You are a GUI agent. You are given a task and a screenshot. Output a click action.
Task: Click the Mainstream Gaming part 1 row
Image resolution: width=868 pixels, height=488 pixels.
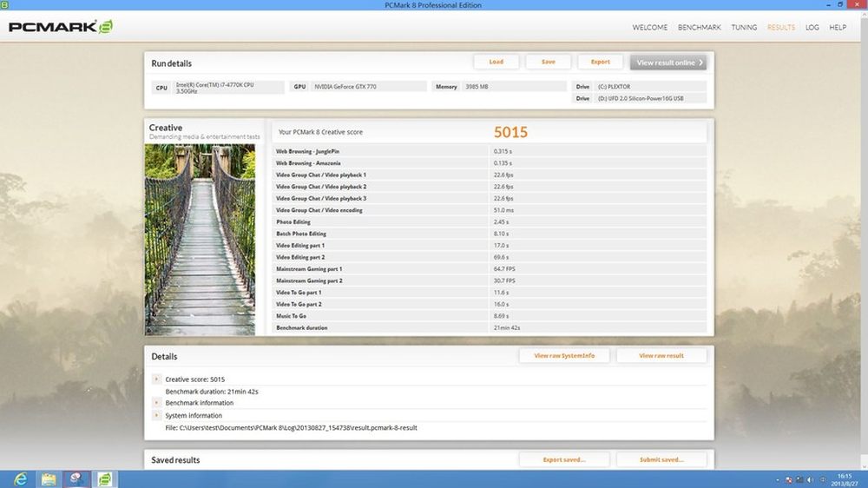pyautogui.click(x=490, y=268)
